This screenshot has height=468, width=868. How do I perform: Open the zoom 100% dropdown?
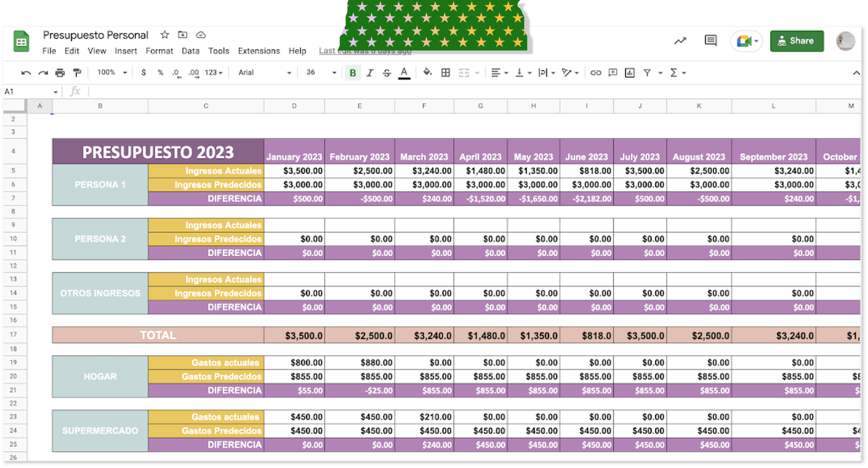pyautogui.click(x=112, y=73)
